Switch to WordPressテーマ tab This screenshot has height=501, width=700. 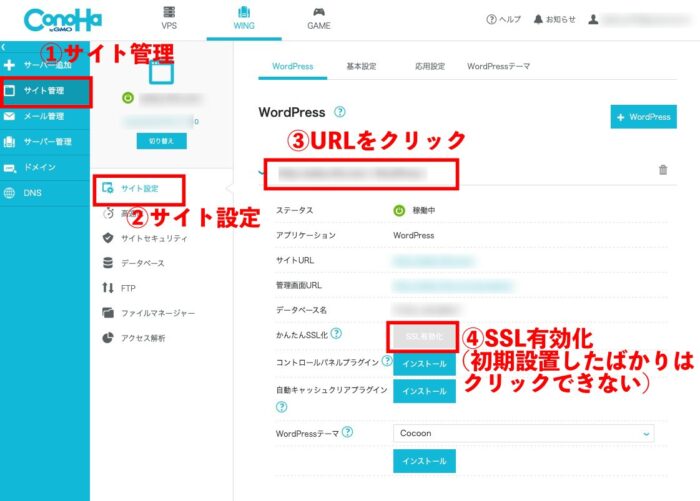coord(498,67)
